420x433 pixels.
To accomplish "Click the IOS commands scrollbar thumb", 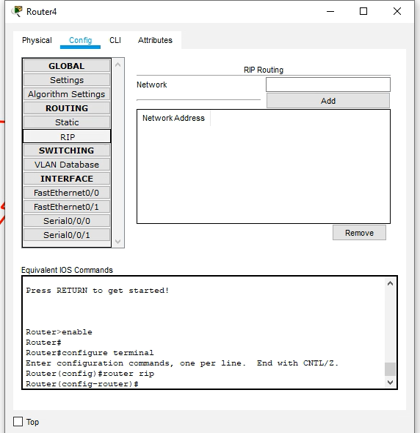I will [x=390, y=369].
